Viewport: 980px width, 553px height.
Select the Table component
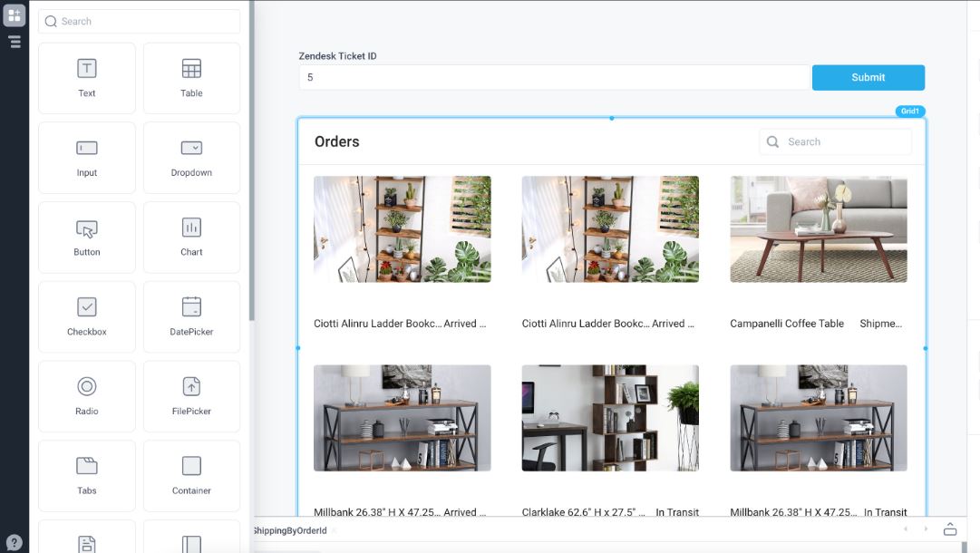[191, 78]
